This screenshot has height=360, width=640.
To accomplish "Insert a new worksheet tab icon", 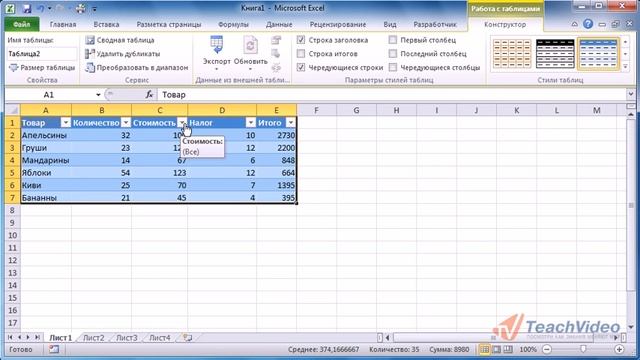I will coord(187,338).
